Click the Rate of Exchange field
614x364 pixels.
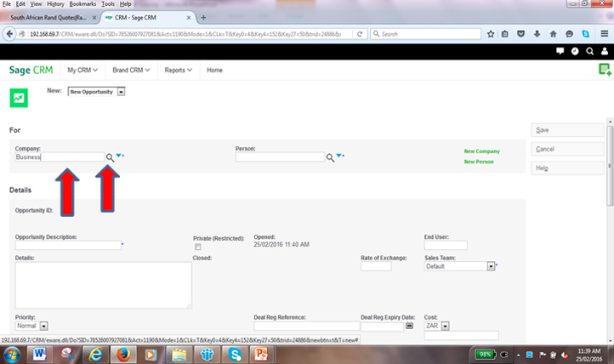[376, 266]
